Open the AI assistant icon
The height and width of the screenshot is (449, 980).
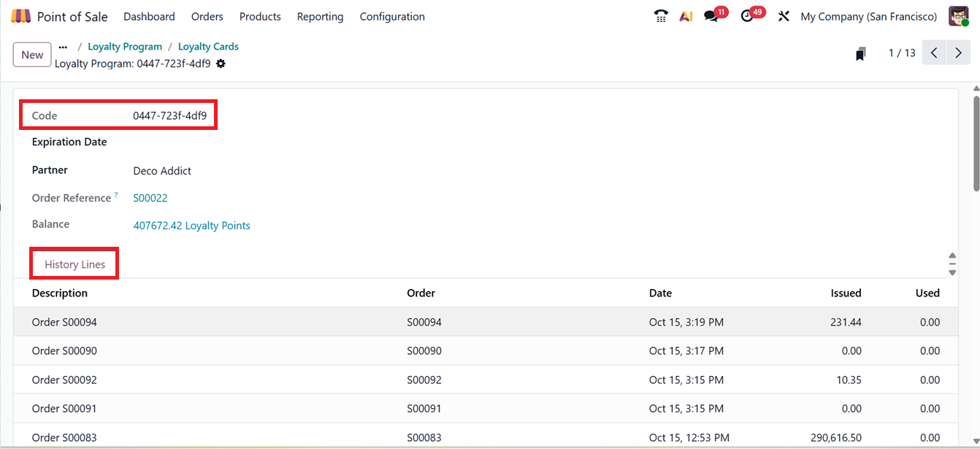point(686,16)
